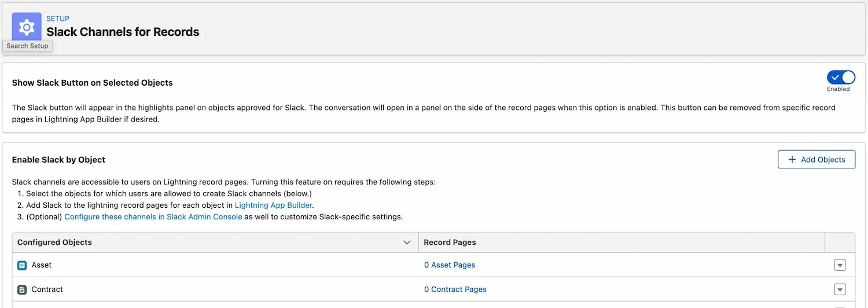The height and width of the screenshot is (308, 868).
Task: Click the Configured Objects column header
Action: point(215,243)
